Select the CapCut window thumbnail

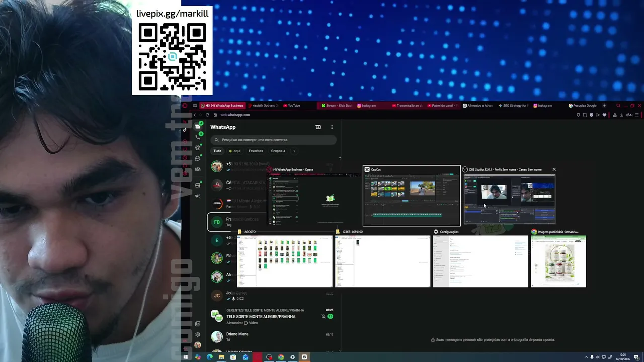point(412,196)
